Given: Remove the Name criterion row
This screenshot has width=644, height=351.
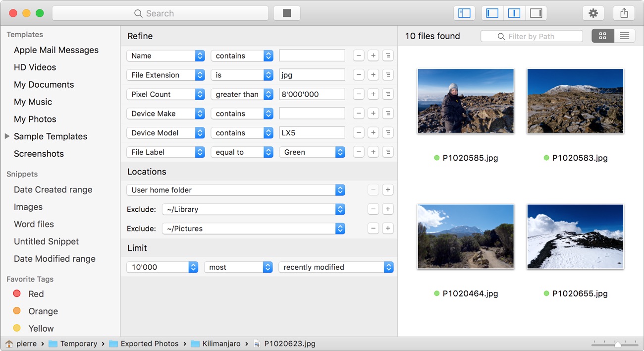Looking at the screenshot, I should click(359, 56).
